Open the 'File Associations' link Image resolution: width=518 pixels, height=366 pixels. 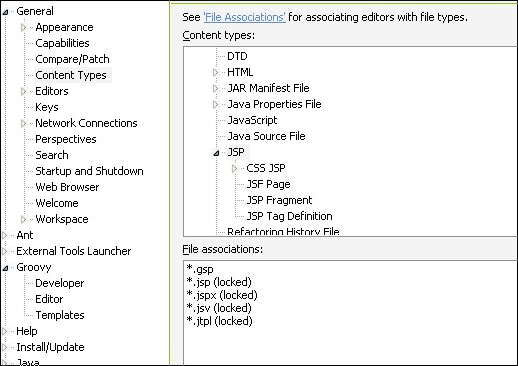pos(244,17)
